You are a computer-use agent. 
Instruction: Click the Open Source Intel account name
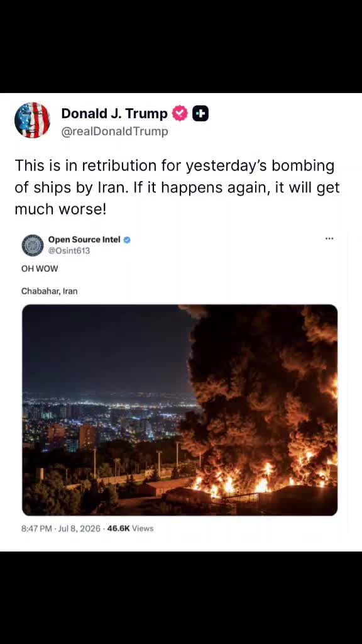point(84,240)
